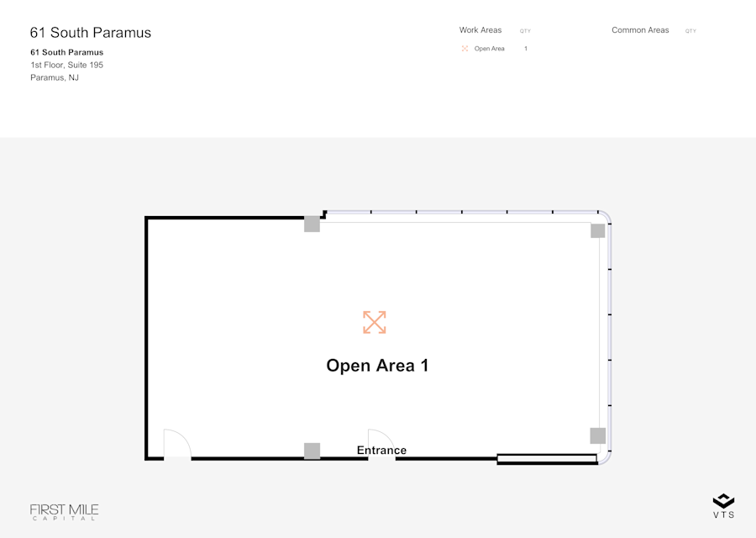Viewport: 756px width, 538px height.
Task: Click the Open Area legend entry text
Action: tap(490, 49)
